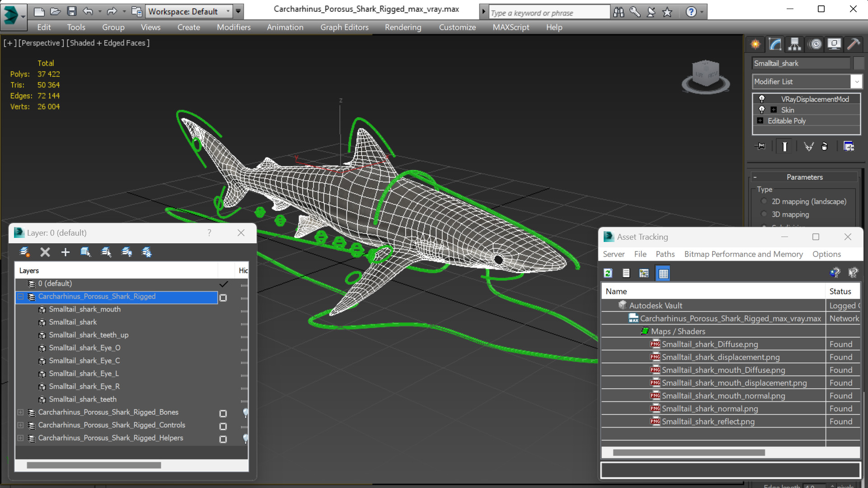Open the MAXScript menu
868x488 pixels.
tap(511, 27)
